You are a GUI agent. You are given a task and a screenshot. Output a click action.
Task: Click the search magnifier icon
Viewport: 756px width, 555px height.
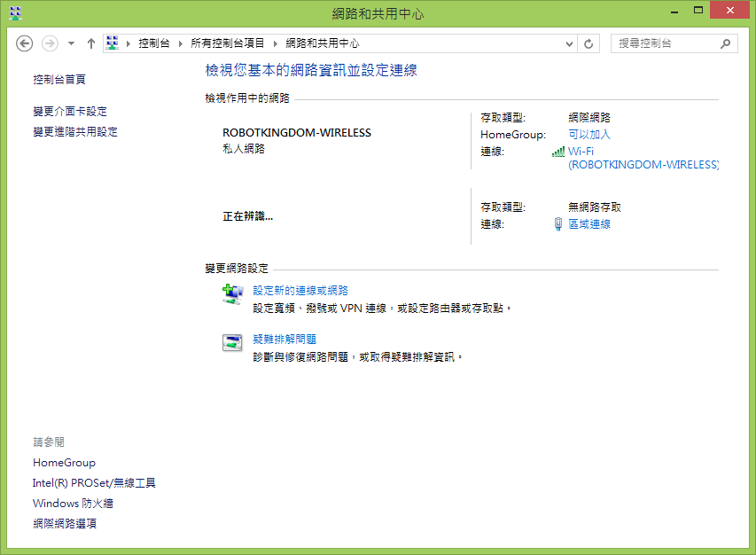725,43
